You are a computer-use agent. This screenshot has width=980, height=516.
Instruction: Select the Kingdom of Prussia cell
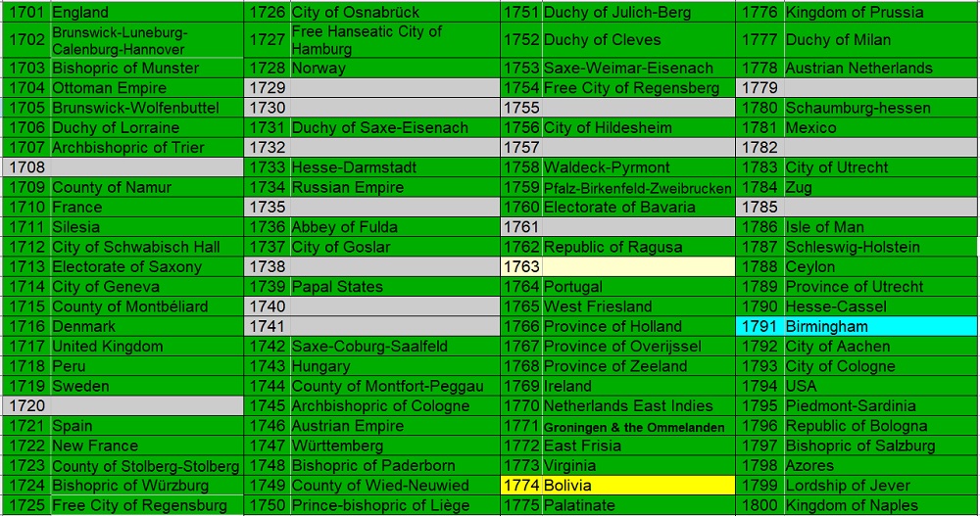coord(881,12)
